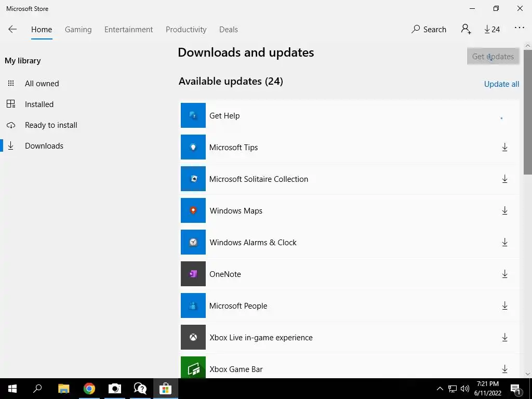Click the Microsoft Tips app name

[233, 147]
